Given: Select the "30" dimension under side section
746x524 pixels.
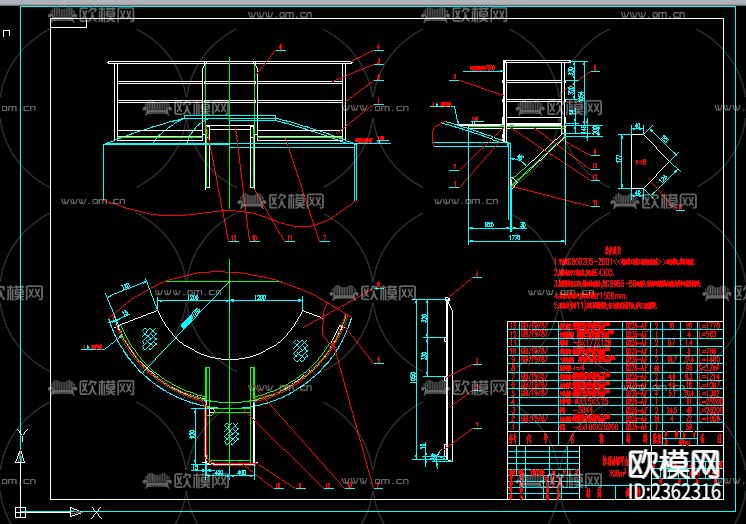Looking at the screenshot, I should pyautogui.click(x=523, y=225).
